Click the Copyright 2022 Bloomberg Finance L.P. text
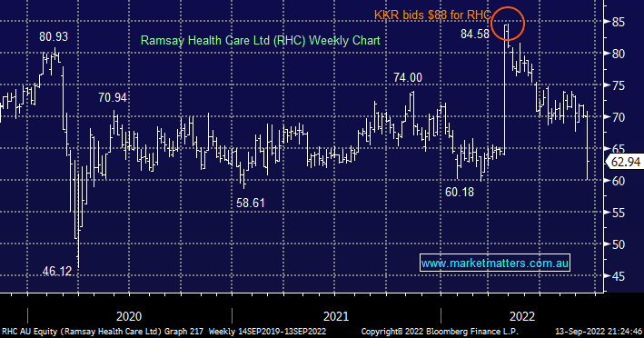This screenshot has width=644, height=338. tap(440, 332)
